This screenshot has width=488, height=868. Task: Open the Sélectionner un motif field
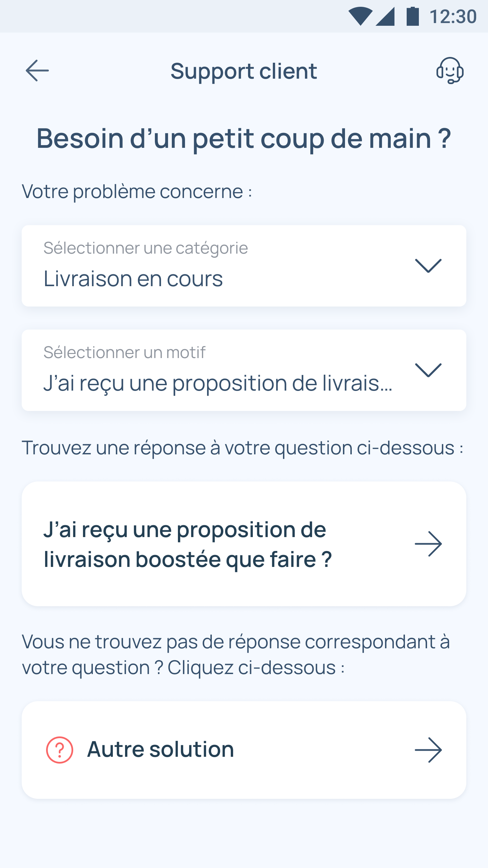[x=244, y=370]
